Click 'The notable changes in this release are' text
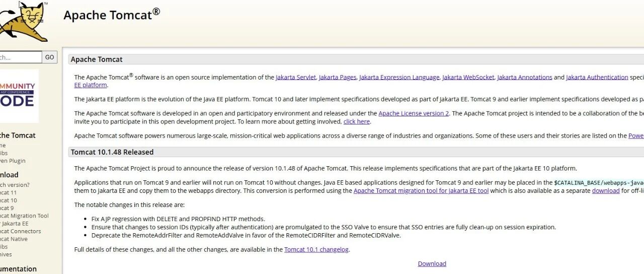This screenshot has height=274, width=644. 129,205
